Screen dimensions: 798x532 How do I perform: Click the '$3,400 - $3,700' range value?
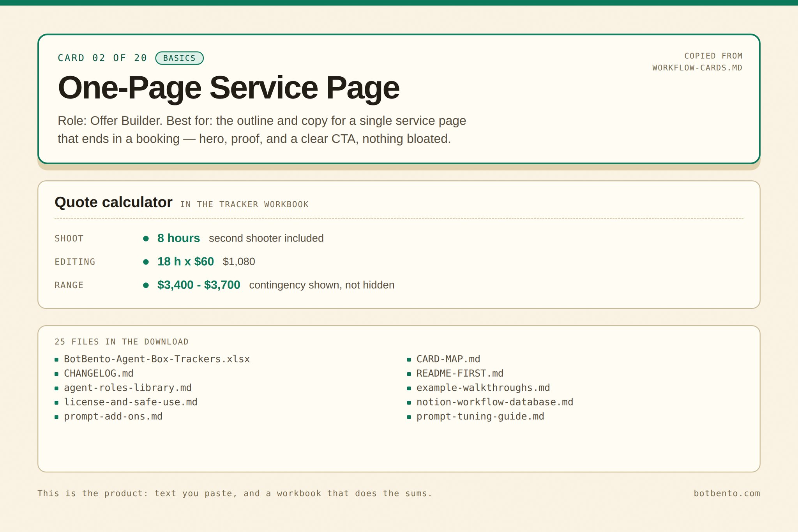tap(199, 285)
